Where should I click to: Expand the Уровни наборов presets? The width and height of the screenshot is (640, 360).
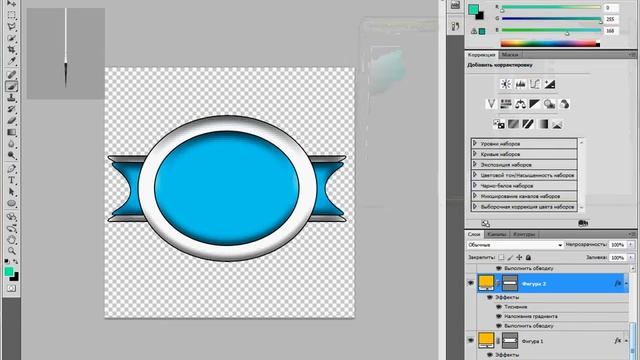point(475,143)
